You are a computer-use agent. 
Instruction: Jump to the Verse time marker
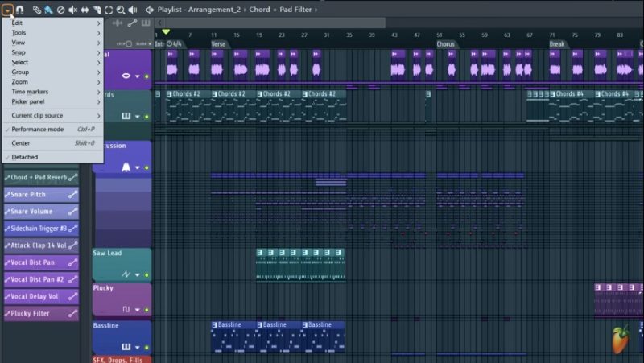(x=218, y=44)
